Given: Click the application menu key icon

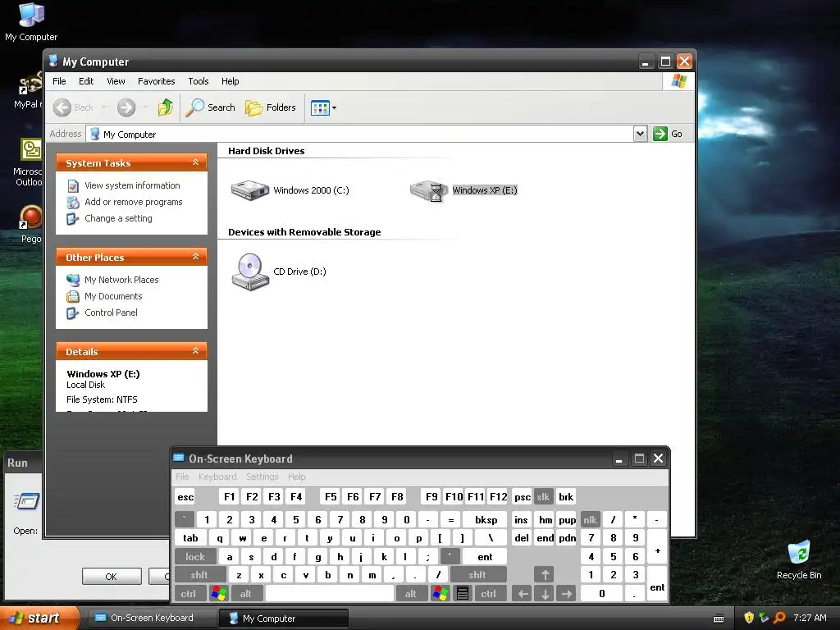Looking at the screenshot, I should [463, 594].
